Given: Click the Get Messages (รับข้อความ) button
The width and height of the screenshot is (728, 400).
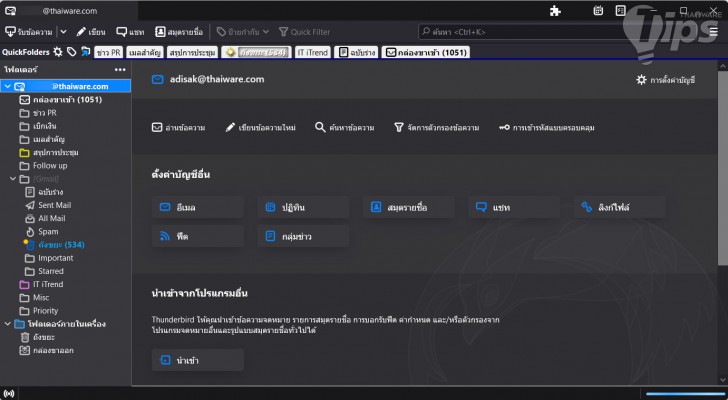Looking at the screenshot, I should (29, 32).
